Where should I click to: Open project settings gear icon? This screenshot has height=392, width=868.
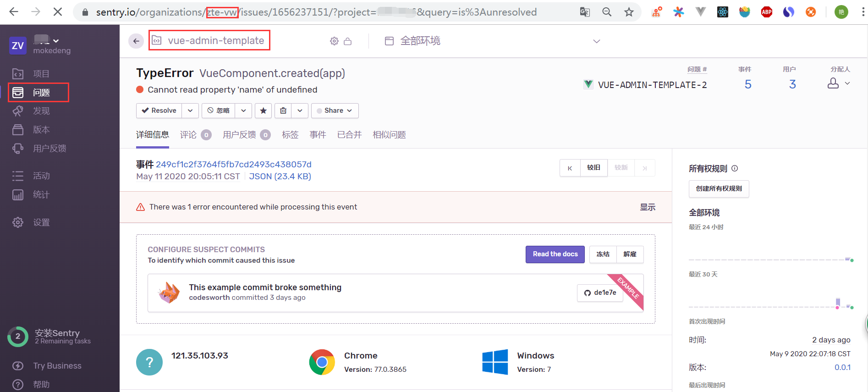pos(335,41)
